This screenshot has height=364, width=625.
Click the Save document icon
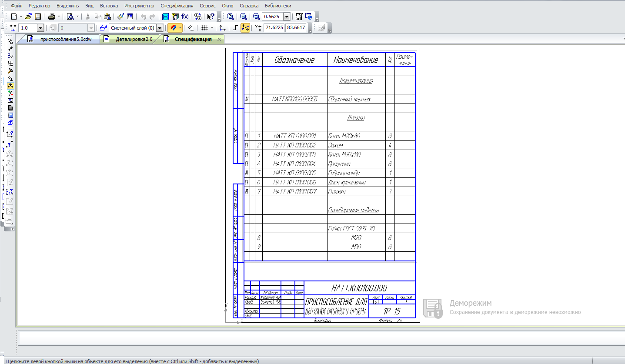click(38, 17)
